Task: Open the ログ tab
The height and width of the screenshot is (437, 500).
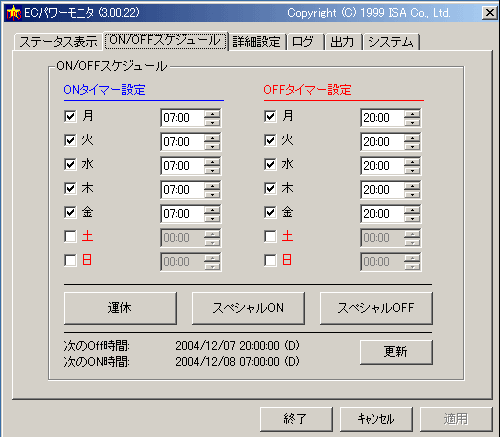Action: click(305, 42)
